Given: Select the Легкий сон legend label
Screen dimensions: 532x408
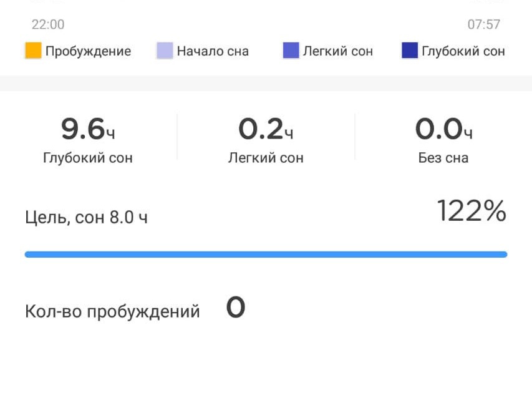Looking at the screenshot, I should pyautogui.click(x=338, y=51).
